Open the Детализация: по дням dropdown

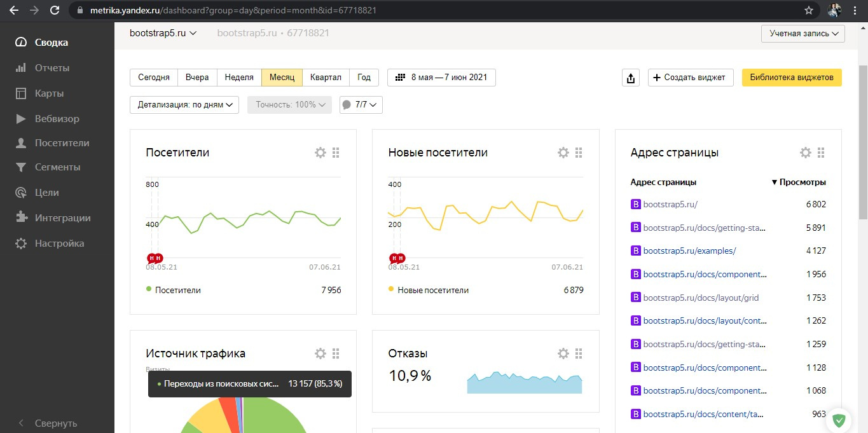pos(184,105)
